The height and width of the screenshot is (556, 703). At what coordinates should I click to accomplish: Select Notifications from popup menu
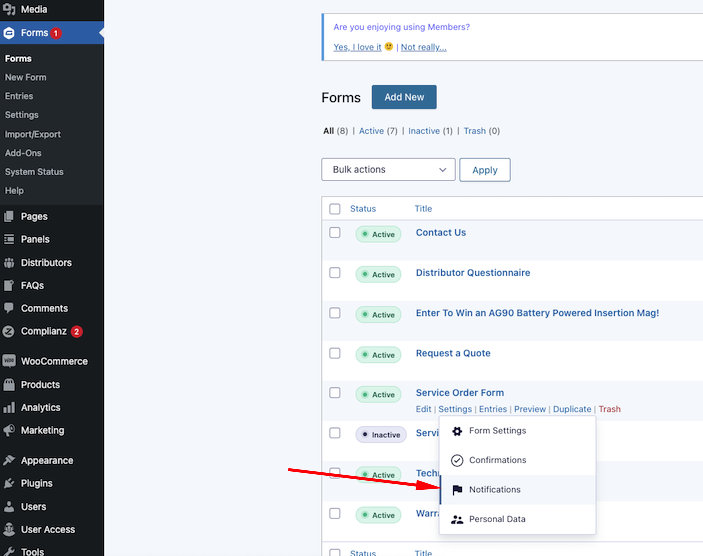[x=517, y=490]
